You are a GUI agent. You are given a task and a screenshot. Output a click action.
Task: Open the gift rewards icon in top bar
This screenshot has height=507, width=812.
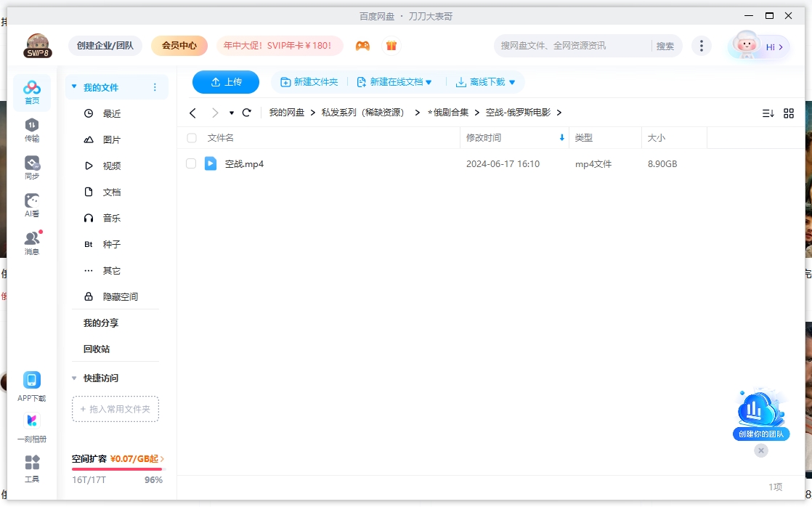tap(391, 45)
